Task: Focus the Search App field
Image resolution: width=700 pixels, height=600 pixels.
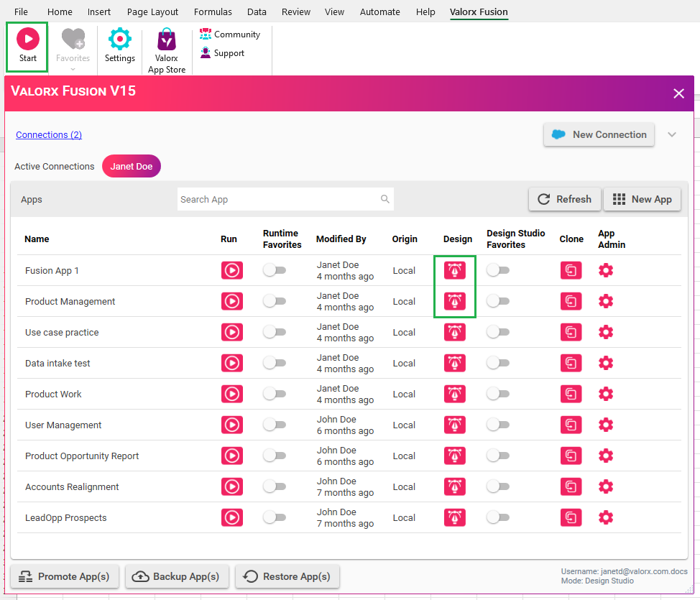Action: (286, 199)
